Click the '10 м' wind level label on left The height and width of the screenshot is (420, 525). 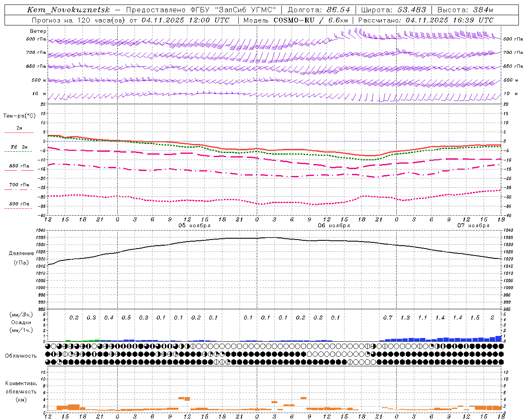point(39,94)
